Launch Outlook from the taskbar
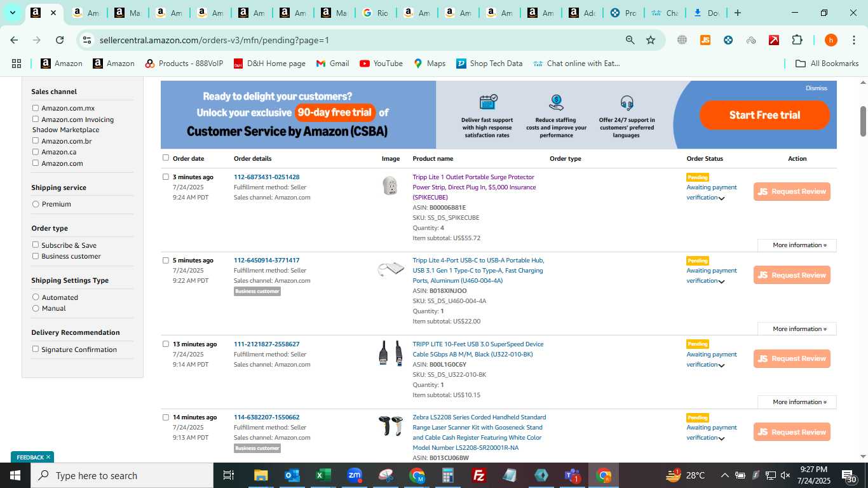The height and width of the screenshot is (488, 868). point(292,475)
